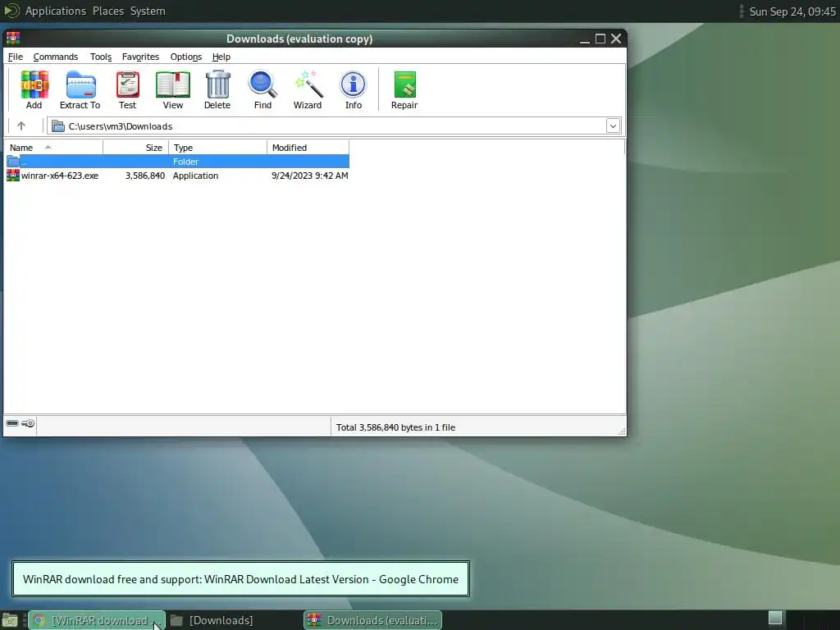Open the Find magnifier tool
The image size is (840, 630).
[262, 90]
